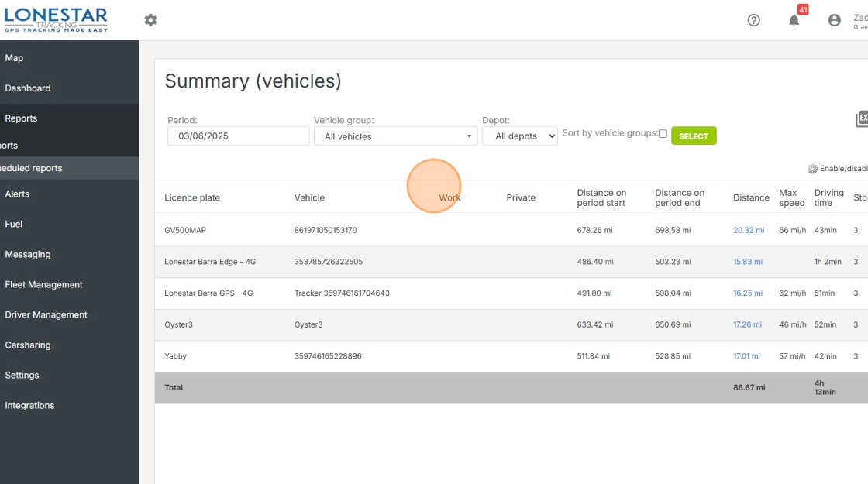Click the Private column header
Viewport: 868px width, 484px height.
point(521,197)
